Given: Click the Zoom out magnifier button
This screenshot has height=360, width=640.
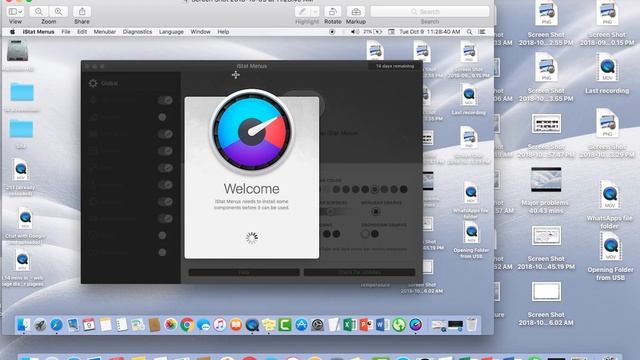Looking at the screenshot, I should (39, 12).
